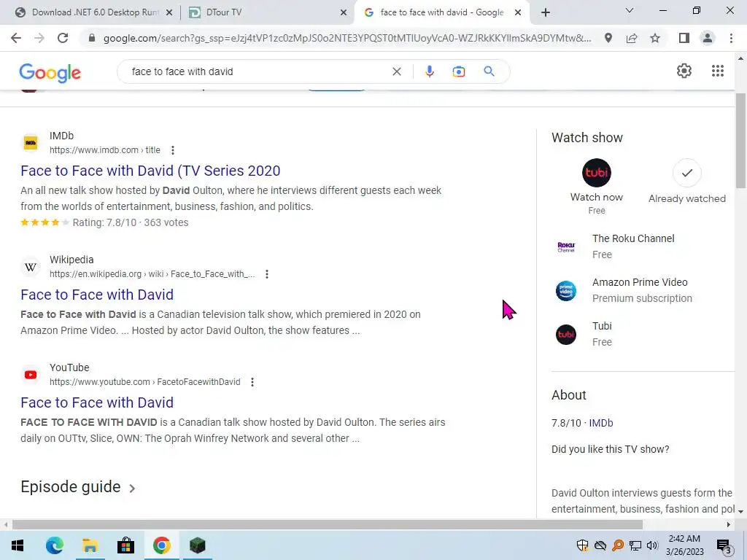Click the Tubi Free list logo
Screen dimensions: 747x560
click(566, 334)
